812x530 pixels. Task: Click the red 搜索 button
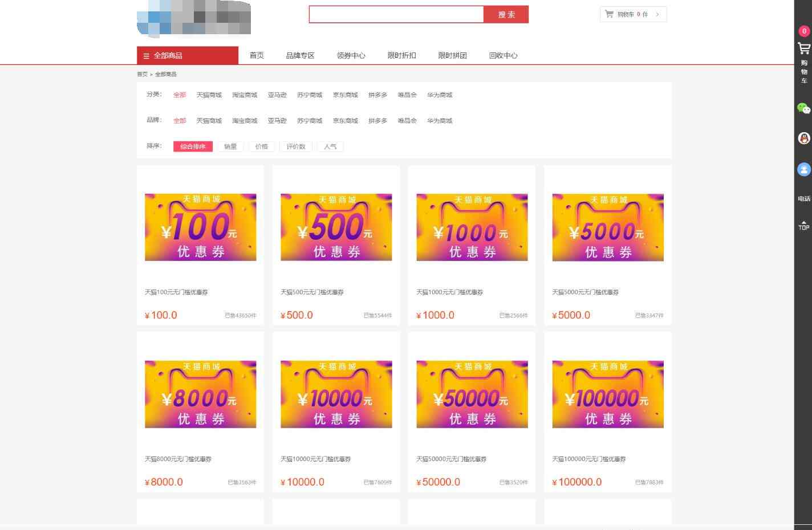(x=506, y=14)
